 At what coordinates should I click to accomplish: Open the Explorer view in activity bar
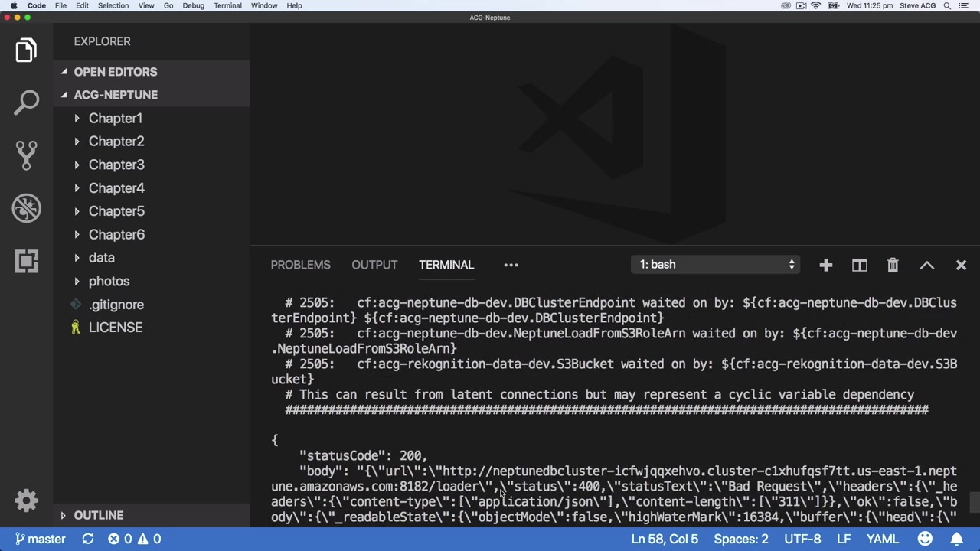[x=26, y=51]
